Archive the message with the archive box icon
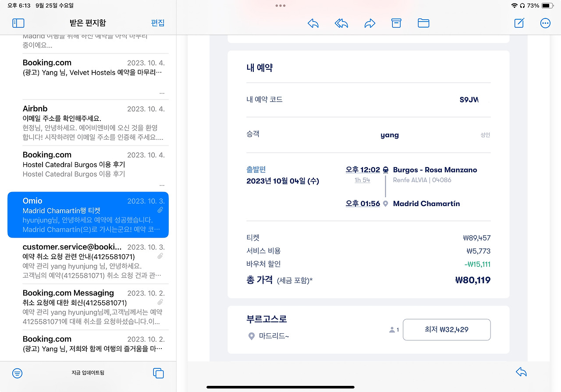 click(x=396, y=23)
